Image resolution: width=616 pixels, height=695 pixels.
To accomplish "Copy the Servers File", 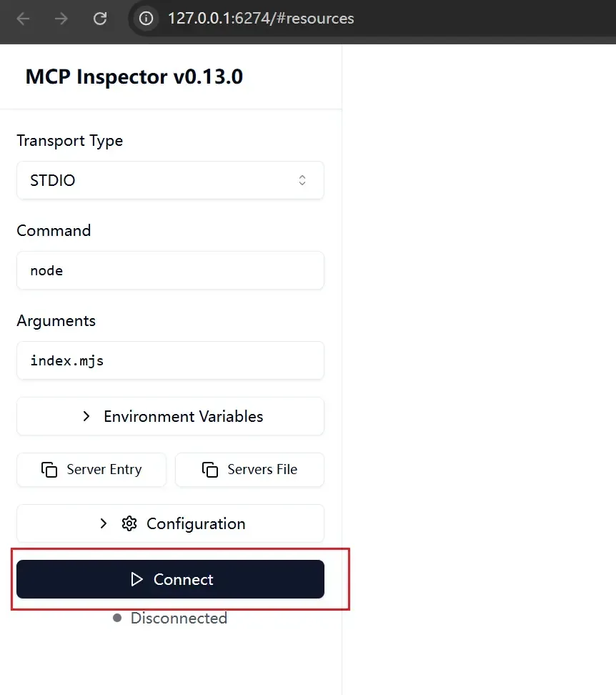I will click(x=249, y=470).
